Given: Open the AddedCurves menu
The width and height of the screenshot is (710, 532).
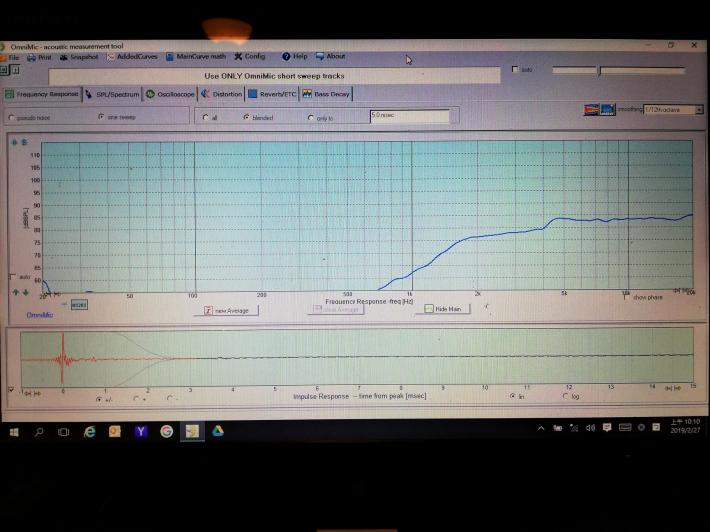Looking at the screenshot, I should [132, 57].
